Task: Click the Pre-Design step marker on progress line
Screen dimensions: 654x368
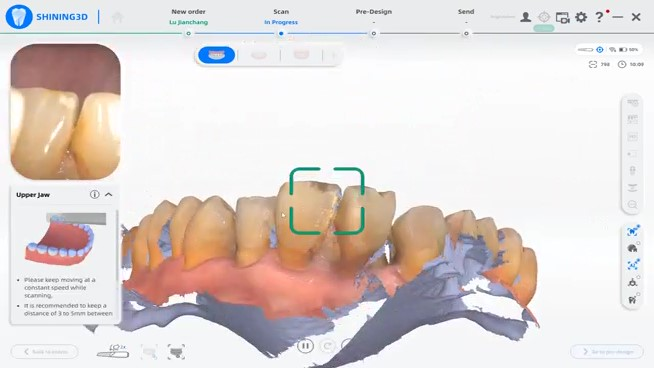Action: pos(373,33)
